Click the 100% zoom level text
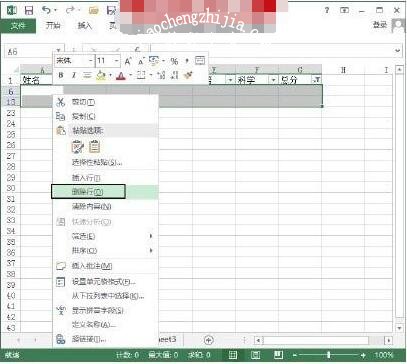 [x=384, y=355]
